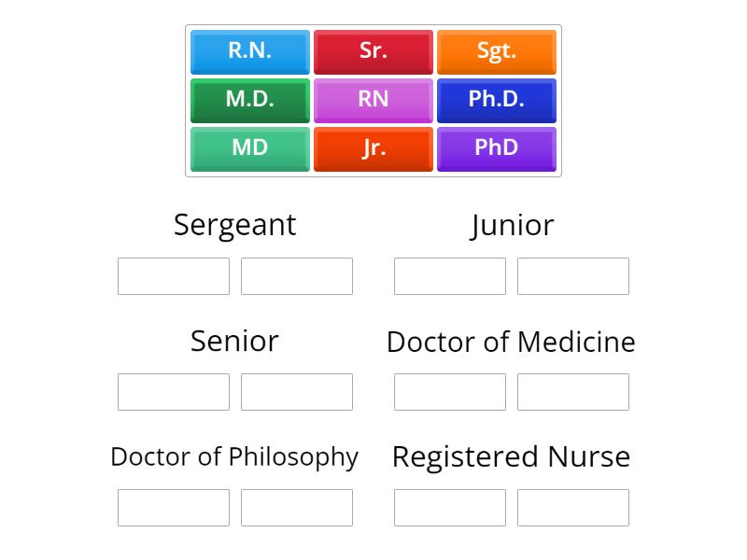747x560 pixels.
Task: Click left slot under Doctor of Philosophy
Action: pos(174,508)
